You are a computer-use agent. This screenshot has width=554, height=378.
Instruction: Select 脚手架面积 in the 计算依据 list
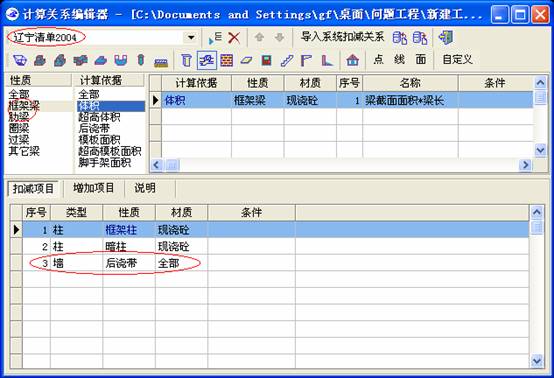[x=105, y=163]
